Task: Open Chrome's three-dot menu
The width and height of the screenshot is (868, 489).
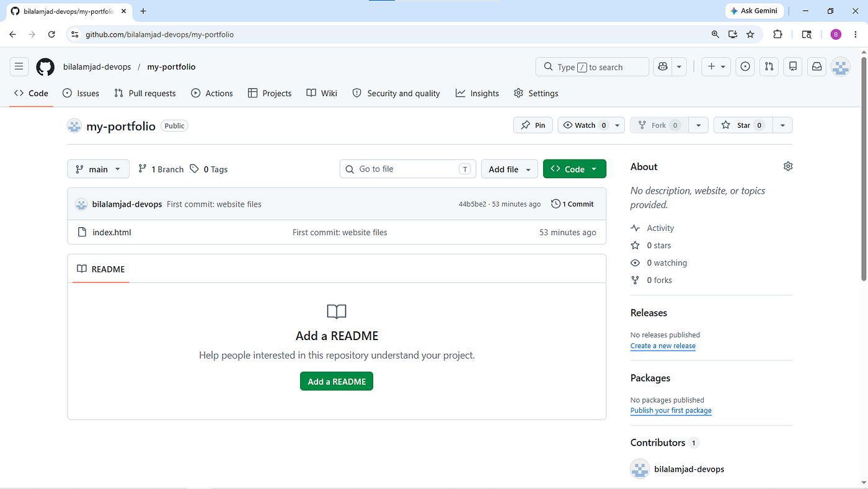Action: 856,34
